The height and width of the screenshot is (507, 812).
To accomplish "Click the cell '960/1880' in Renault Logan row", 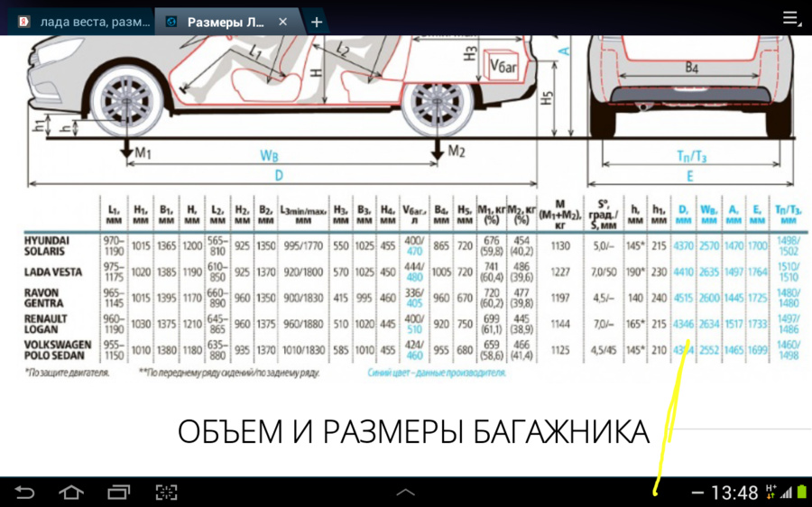I will click(303, 324).
